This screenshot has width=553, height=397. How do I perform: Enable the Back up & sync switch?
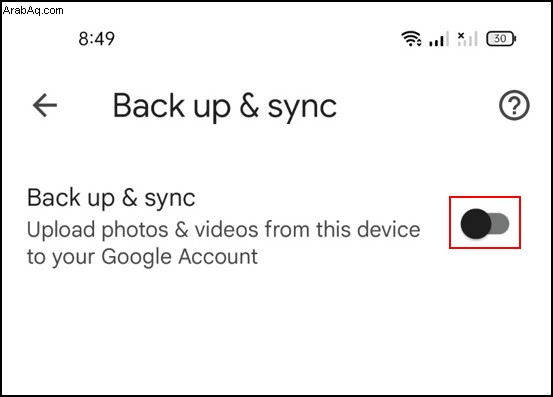(x=485, y=224)
